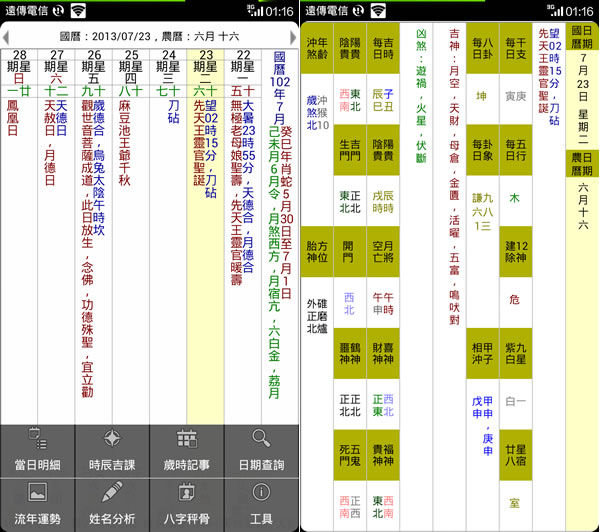The image size is (600, 532).
Task: Go to previous week with left arrow
Action: click(5, 38)
